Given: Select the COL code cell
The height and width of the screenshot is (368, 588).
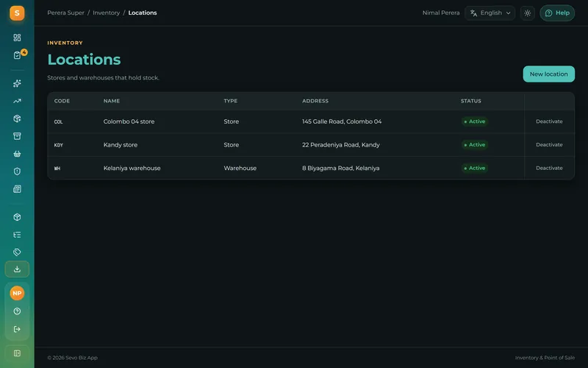Looking at the screenshot, I should (x=59, y=121).
